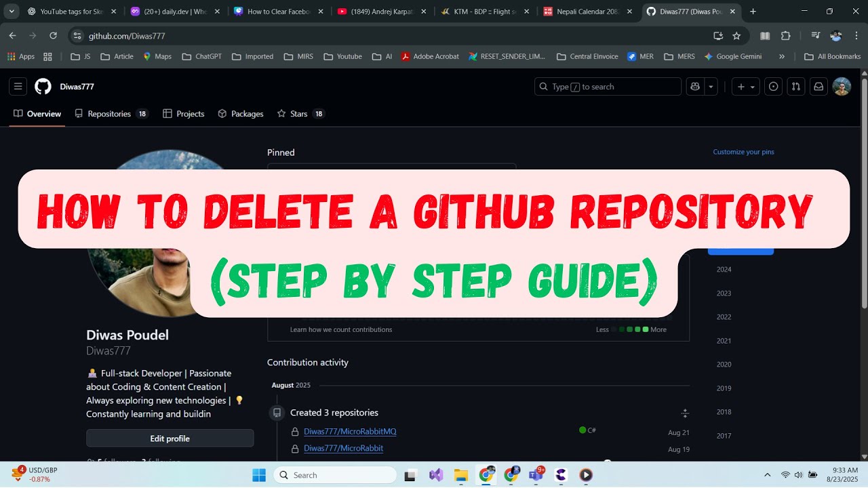The width and height of the screenshot is (868, 488).
Task: Open the Apps bookmark shortcut
Action: [x=21, y=56]
